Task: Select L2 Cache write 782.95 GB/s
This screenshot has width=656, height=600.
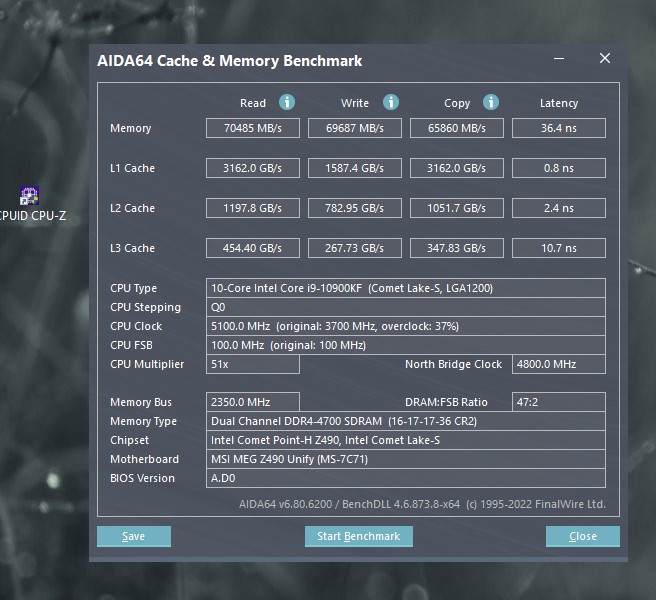Action: click(355, 208)
